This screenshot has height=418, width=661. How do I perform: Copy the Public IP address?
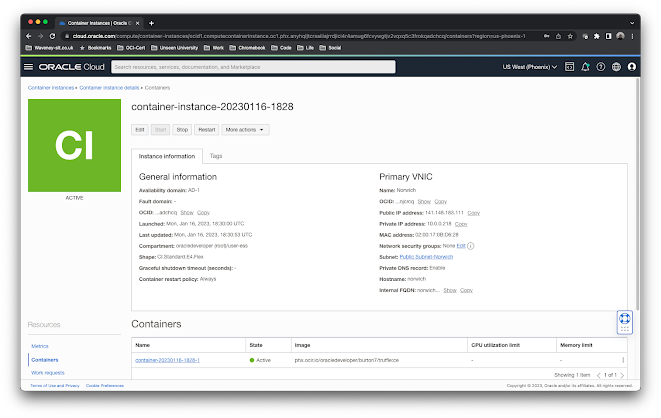point(474,213)
